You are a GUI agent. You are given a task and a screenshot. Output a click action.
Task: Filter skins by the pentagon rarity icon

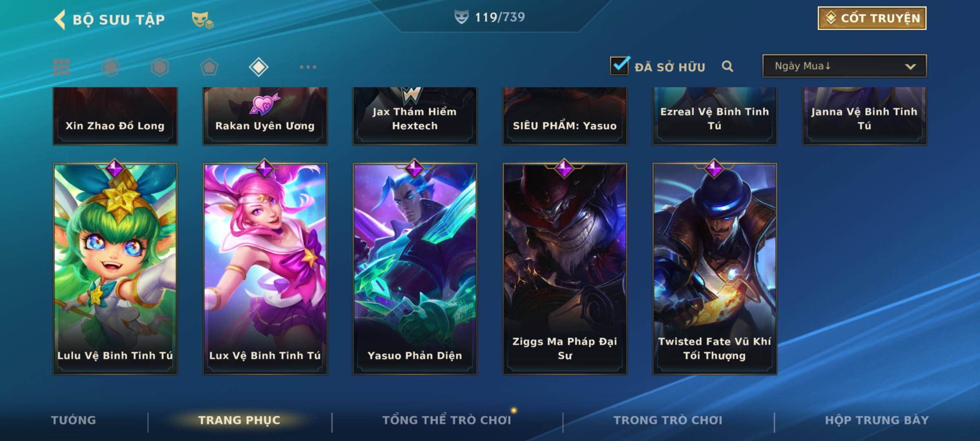(209, 67)
